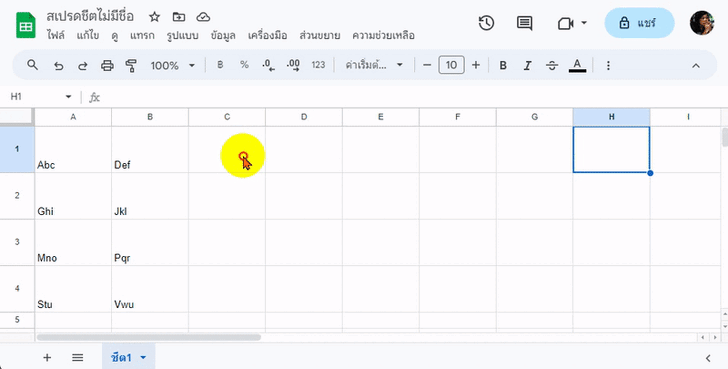Click the move to folder icon
Image resolution: width=728 pixels, height=369 pixels.
(x=179, y=17)
